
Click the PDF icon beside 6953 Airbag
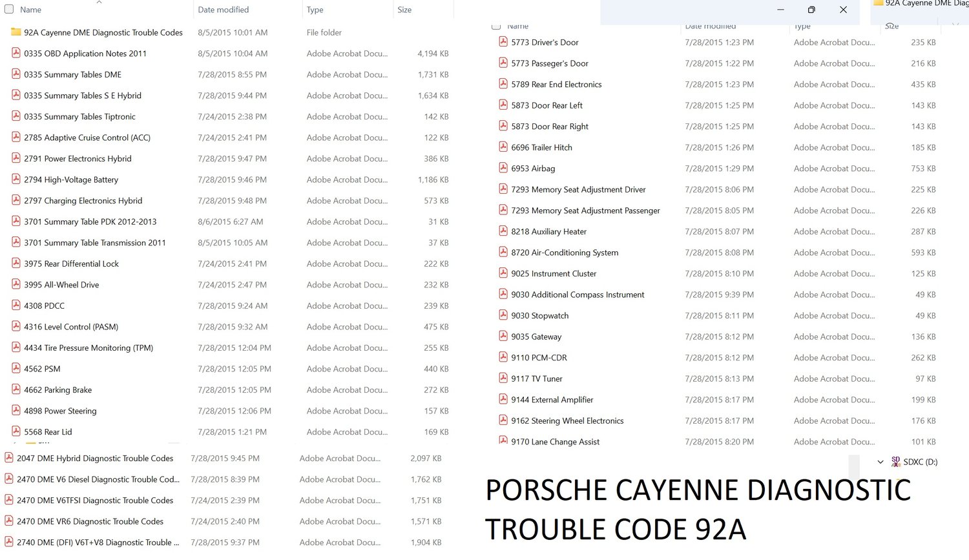(x=503, y=168)
